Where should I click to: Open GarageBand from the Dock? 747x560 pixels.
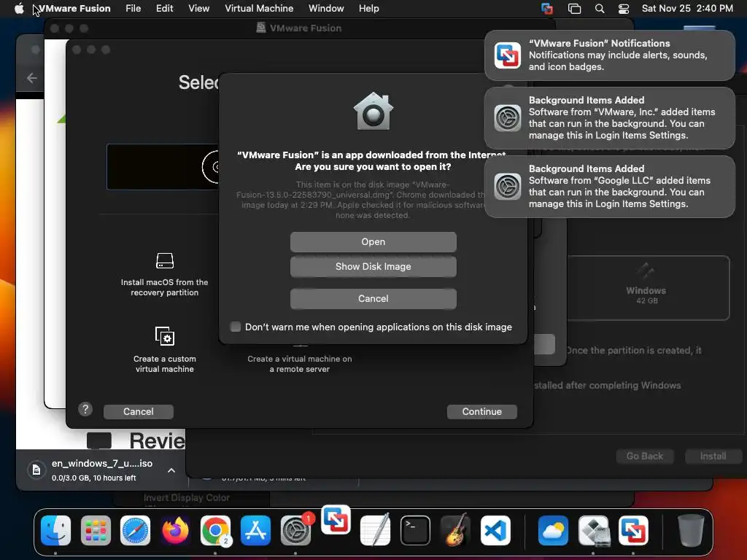(455, 531)
